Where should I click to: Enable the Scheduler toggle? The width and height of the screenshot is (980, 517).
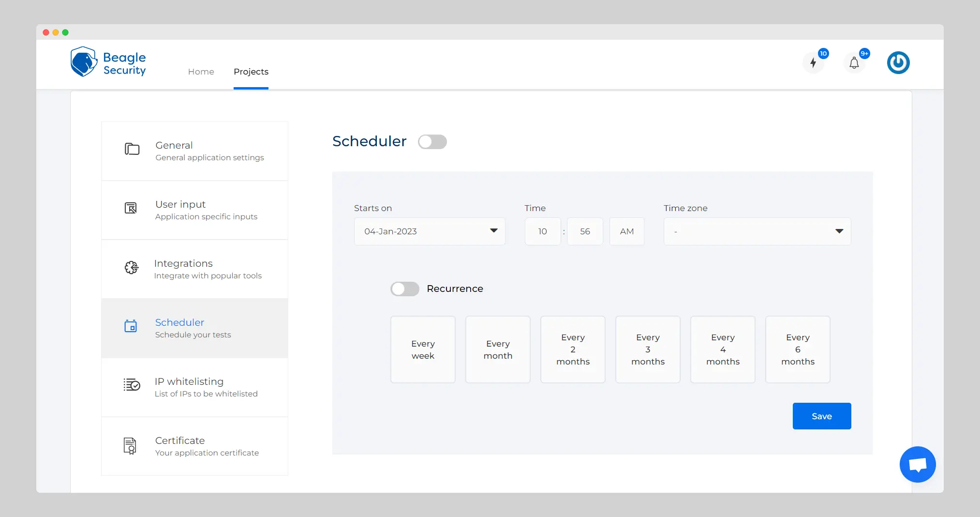click(x=432, y=142)
